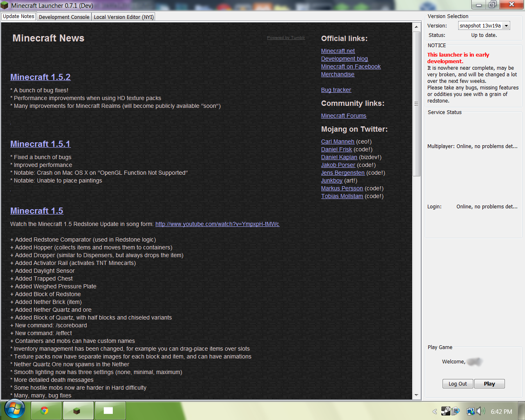Image resolution: width=525 pixels, height=420 pixels.
Task: Visit the Minecraft.net official link
Action: coord(338,51)
